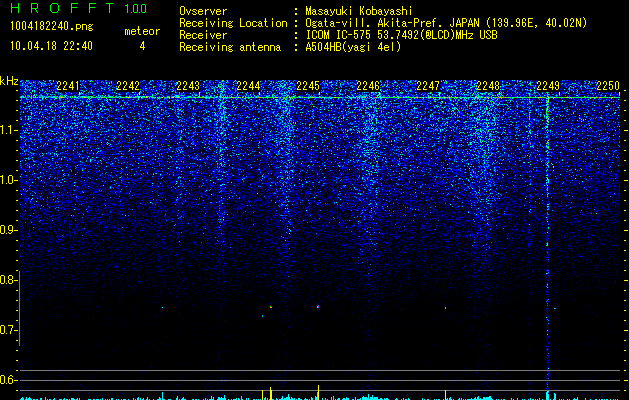Viewport: 629px width, 400px height.
Task: Click the 2244 time marker
Action: (248, 85)
